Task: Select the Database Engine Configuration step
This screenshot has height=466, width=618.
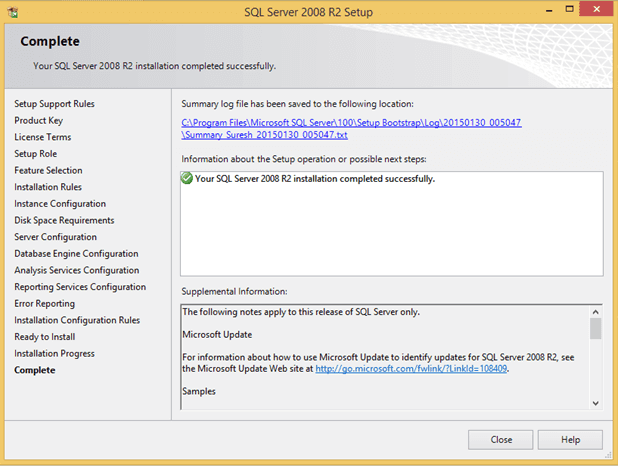Action: [x=76, y=254]
